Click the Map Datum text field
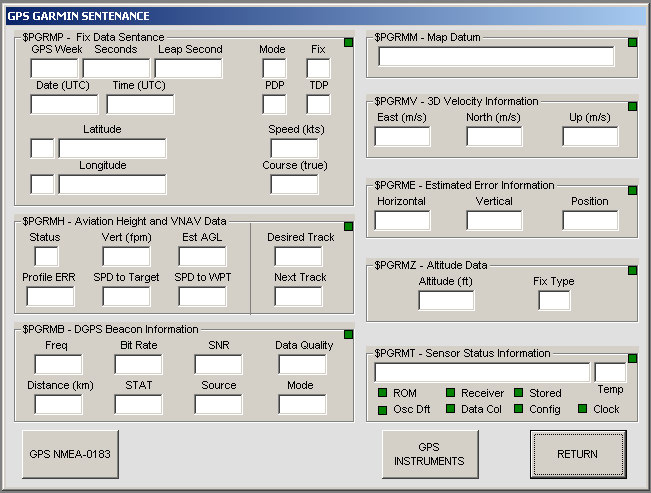The image size is (651, 493). point(496,56)
